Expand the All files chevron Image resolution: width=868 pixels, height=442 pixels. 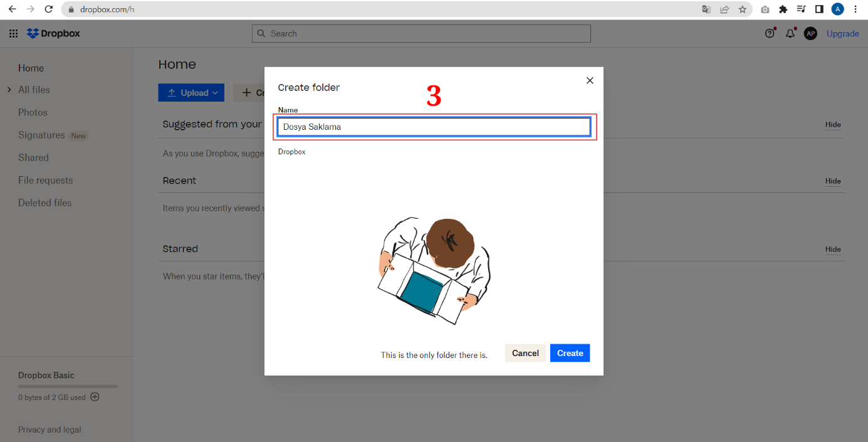tap(9, 90)
